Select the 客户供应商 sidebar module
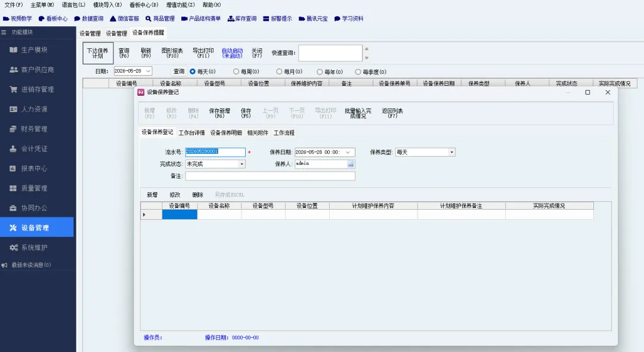Image resolution: width=644 pixels, height=352 pixels. (36, 69)
